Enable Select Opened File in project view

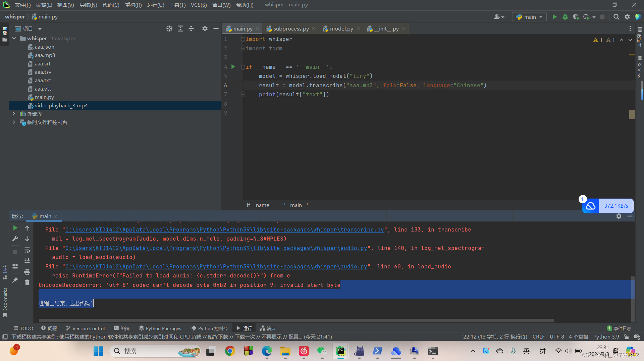click(x=169, y=29)
